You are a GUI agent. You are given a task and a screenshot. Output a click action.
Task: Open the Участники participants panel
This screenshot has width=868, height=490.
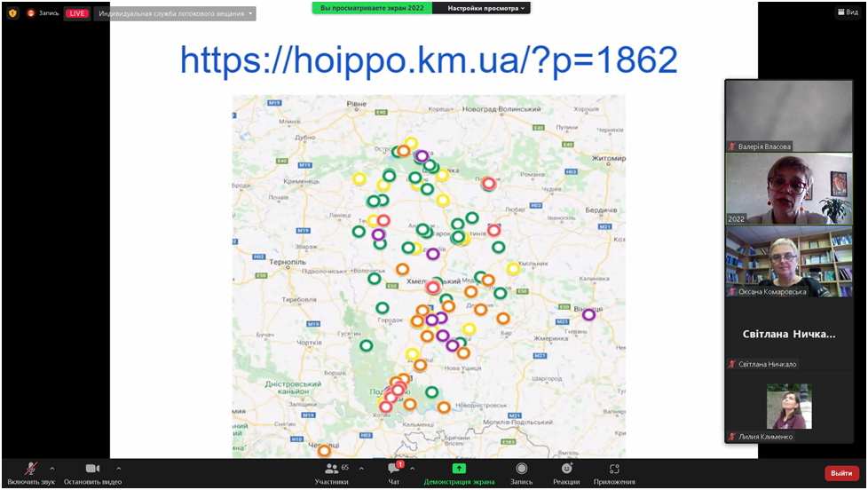pyautogui.click(x=332, y=475)
